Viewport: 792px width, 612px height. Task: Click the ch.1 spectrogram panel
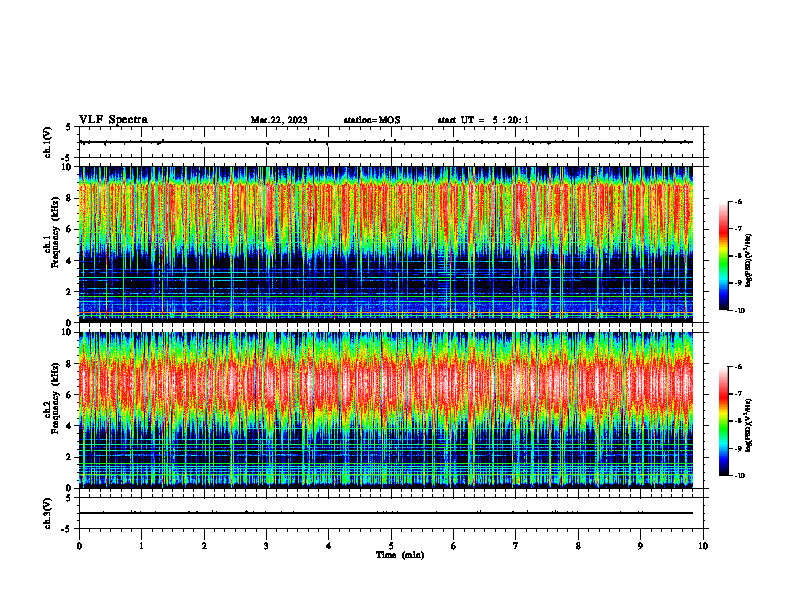tap(386, 244)
